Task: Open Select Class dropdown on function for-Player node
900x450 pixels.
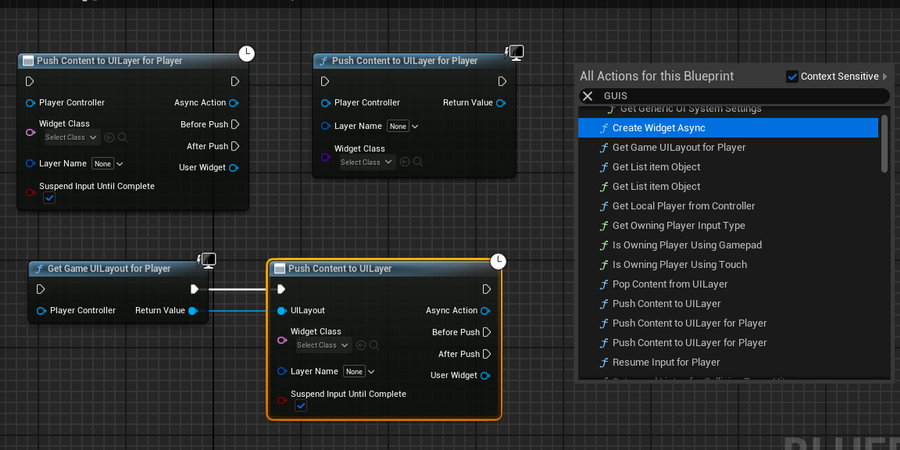Action: pos(367,162)
